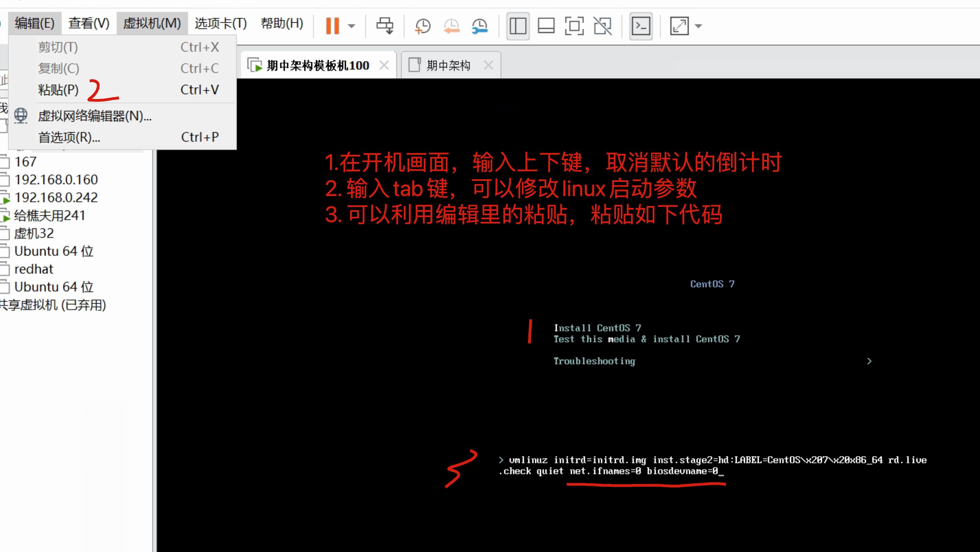Toggle the thumbnail bar visibility
980x552 pixels.
547,25
